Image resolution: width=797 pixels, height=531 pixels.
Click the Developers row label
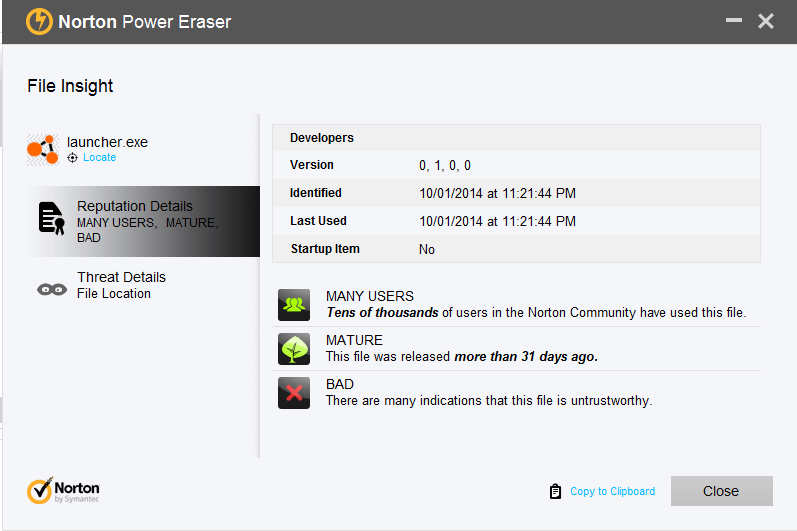point(322,138)
